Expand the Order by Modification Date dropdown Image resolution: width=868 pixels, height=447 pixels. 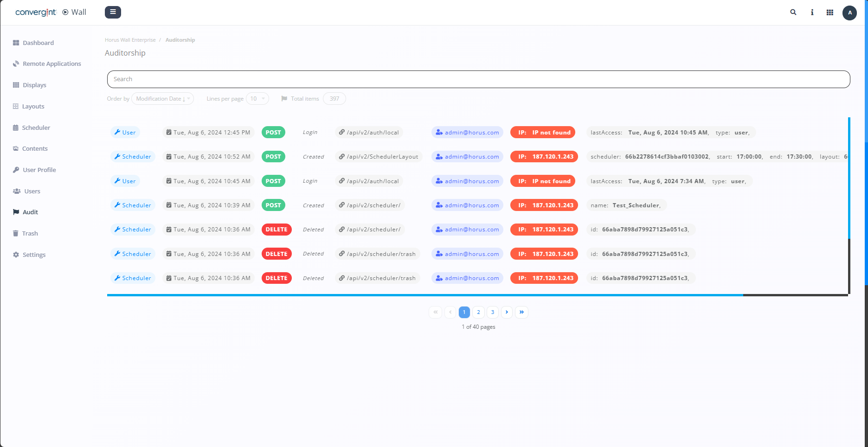162,99
